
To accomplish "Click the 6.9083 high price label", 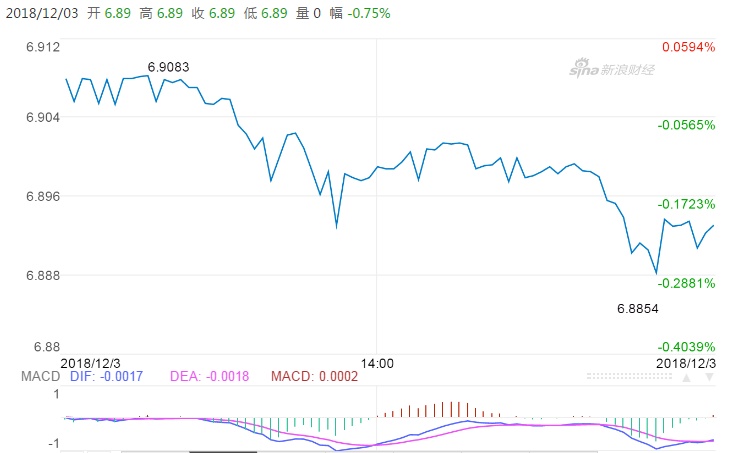I will click(168, 67).
